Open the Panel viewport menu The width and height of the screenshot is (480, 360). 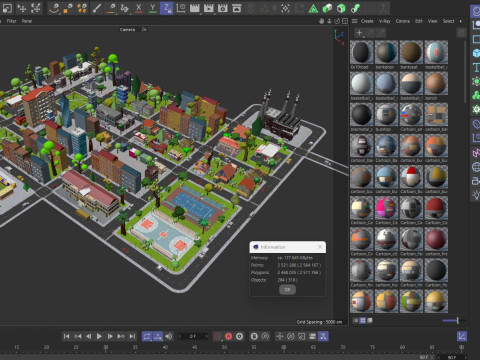pyautogui.click(x=27, y=21)
